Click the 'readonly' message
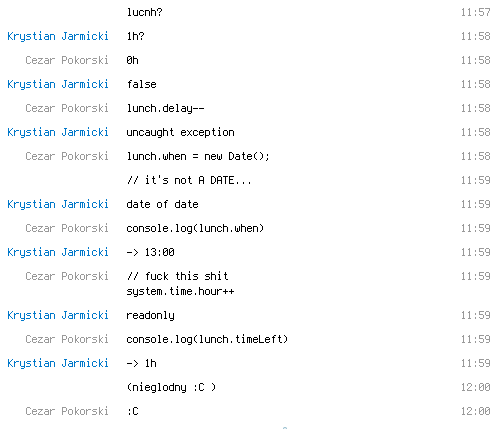499x429 pixels. [x=150, y=316]
